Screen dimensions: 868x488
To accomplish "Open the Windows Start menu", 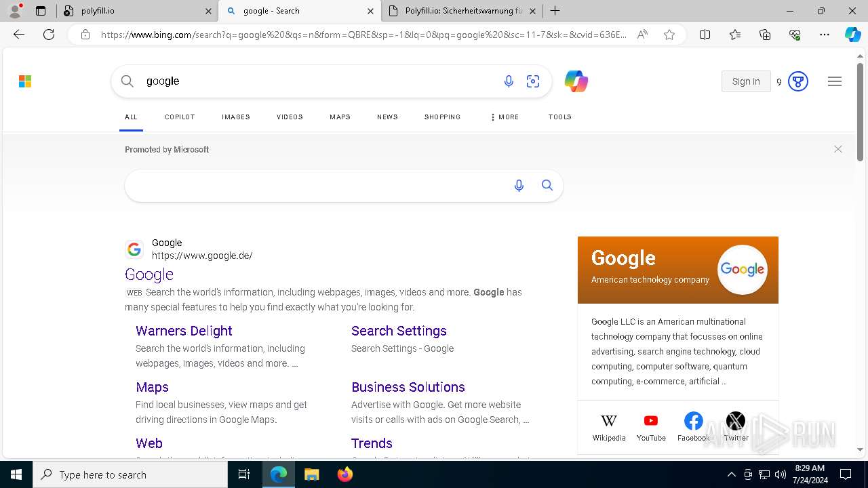I will [x=16, y=474].
